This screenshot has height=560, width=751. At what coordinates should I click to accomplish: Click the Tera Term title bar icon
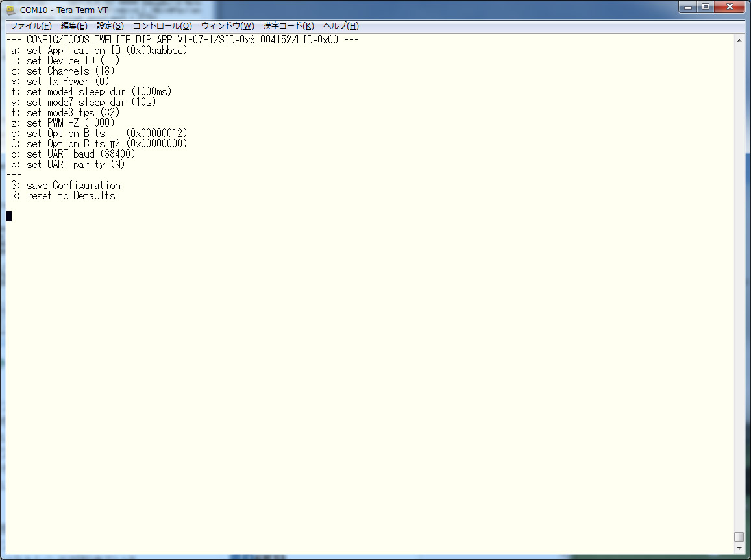pos(11,10)
